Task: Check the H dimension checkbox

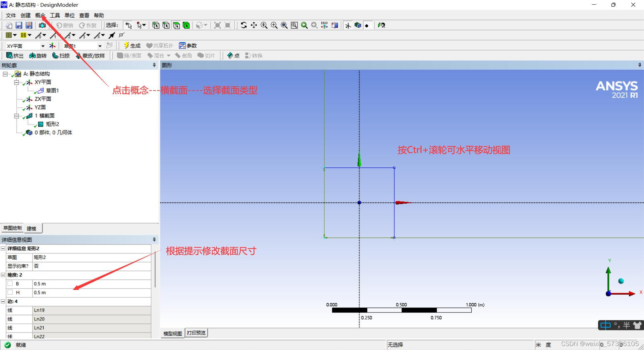Action: point(10,292)
